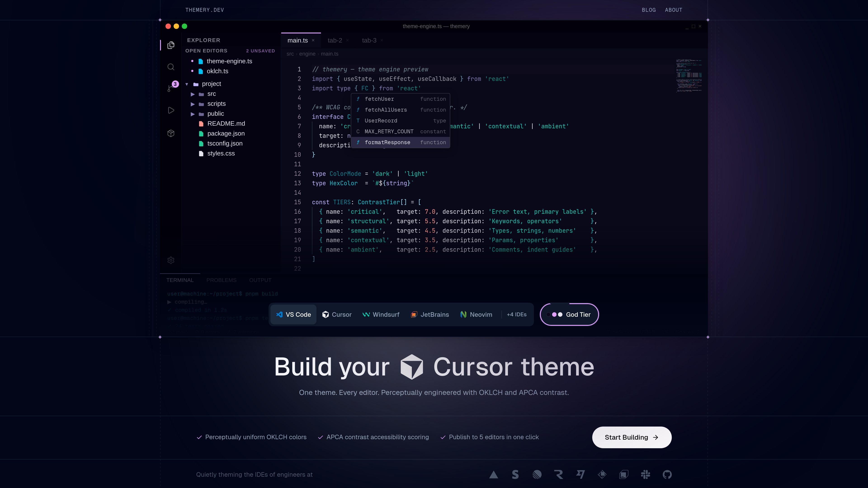Open the ABOUT link
The image size is (868, 488).
pyautogui.click(x=673, y=10)
